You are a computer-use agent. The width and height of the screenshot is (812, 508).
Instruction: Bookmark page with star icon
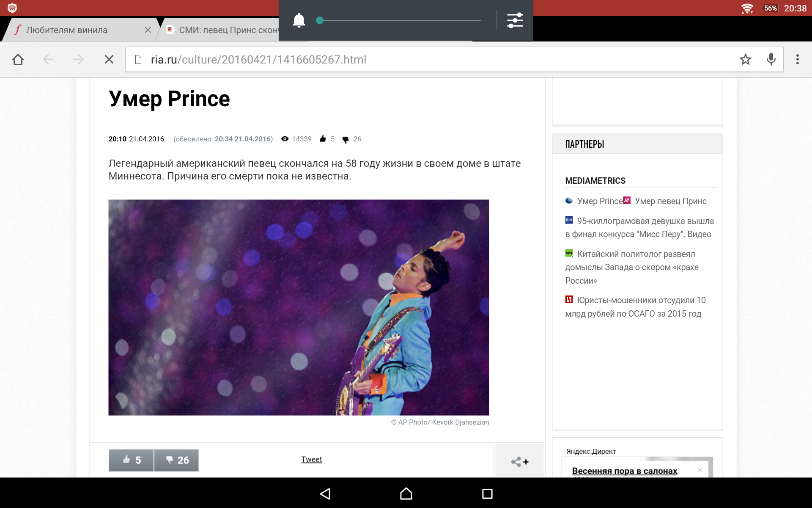[745, 60]
